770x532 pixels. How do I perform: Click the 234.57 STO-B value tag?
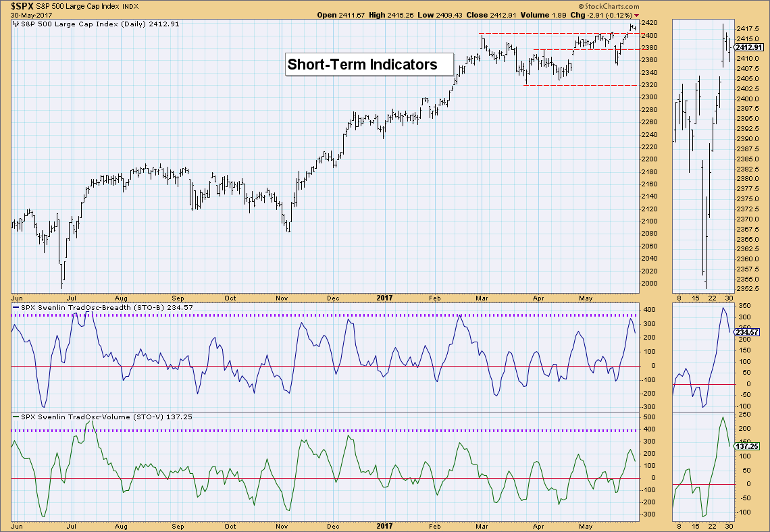748,331
